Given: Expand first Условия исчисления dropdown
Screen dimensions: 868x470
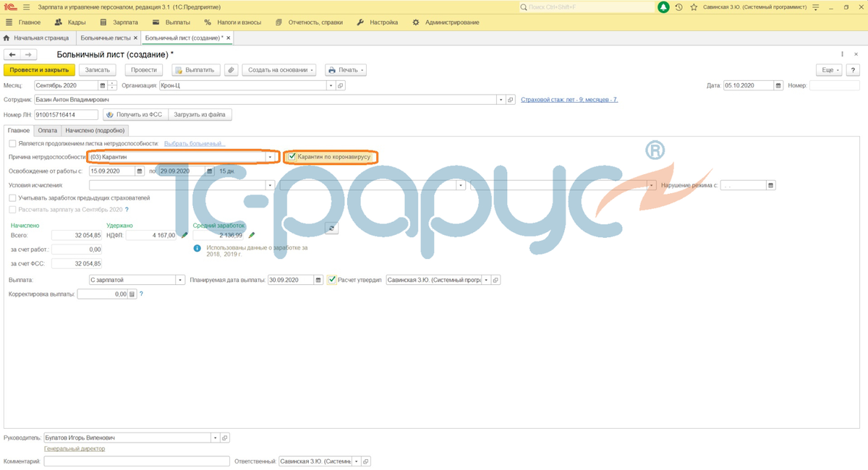Looking at the screenshot, I should tap(271, 185).
